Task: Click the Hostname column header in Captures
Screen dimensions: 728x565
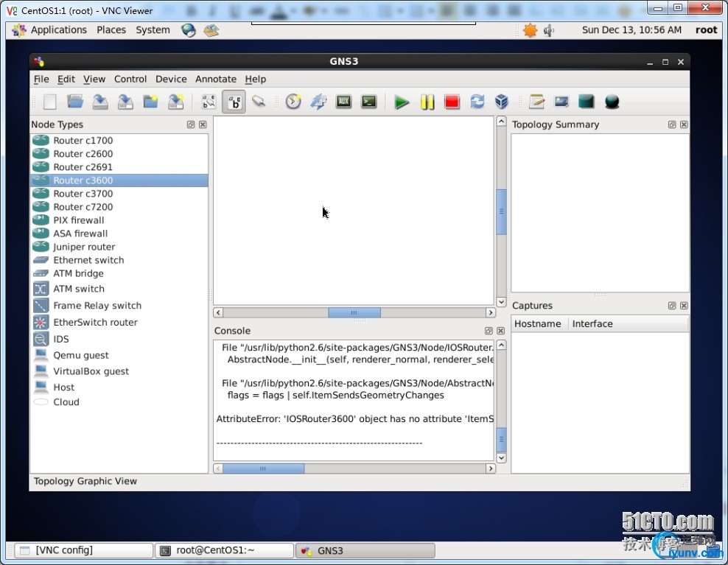Action: 538,324
